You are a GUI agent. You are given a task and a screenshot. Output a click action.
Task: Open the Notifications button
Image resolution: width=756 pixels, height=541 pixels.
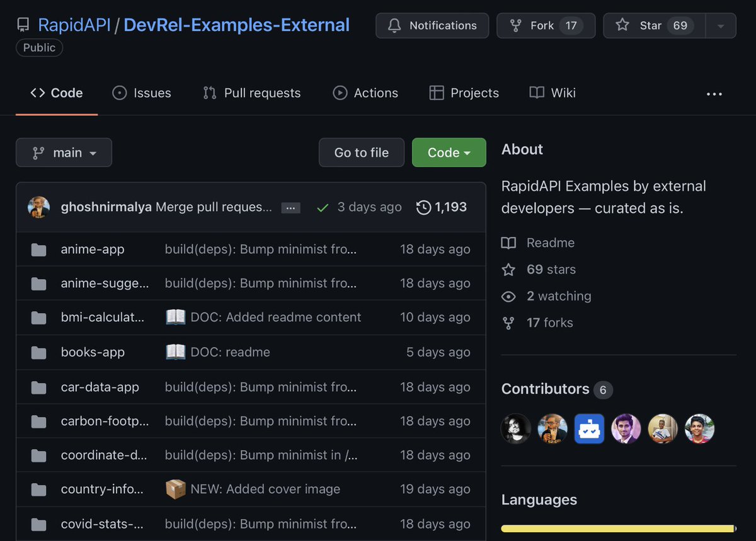coord(432,25)
